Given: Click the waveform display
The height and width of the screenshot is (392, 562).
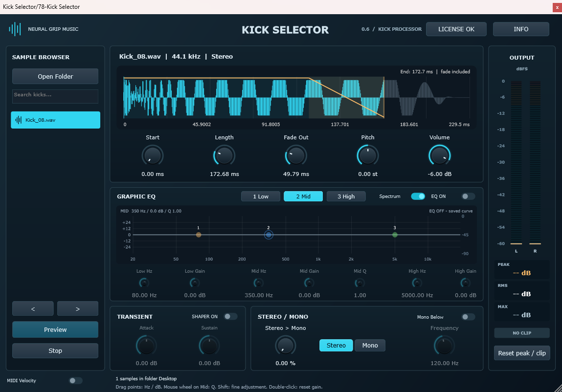Looking at the screenshot, I should [x=296, y=97].
